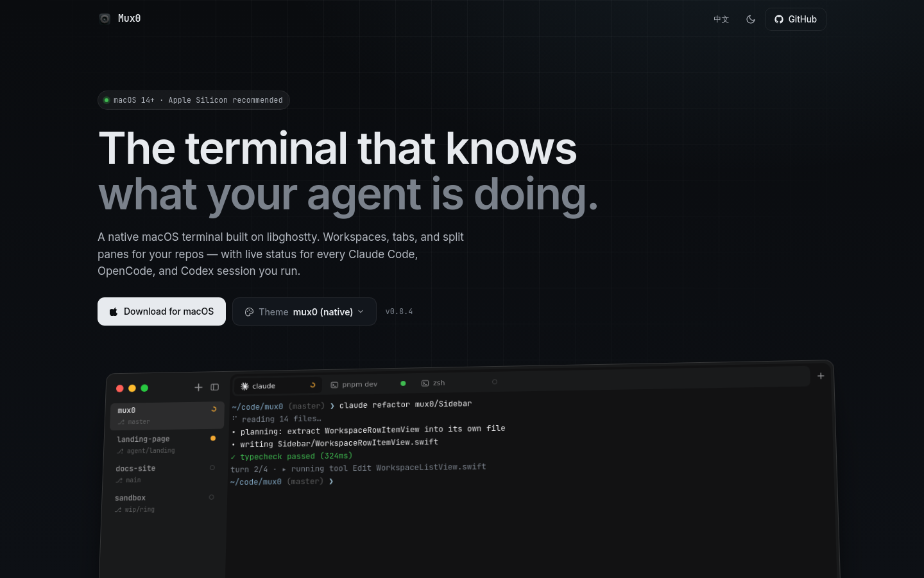Select the pnpm dev tab

[x=367, y=384]
